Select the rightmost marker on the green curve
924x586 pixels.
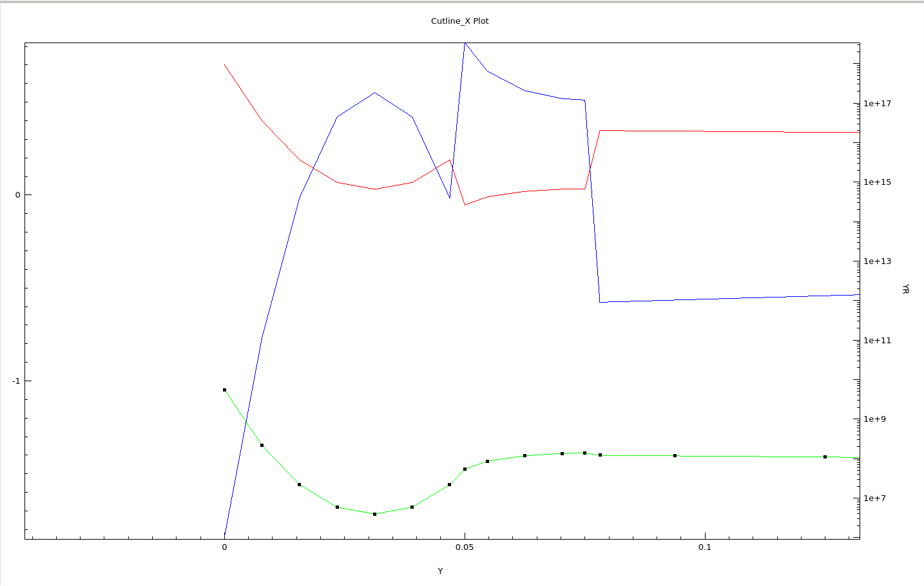(x=825, y=457)
